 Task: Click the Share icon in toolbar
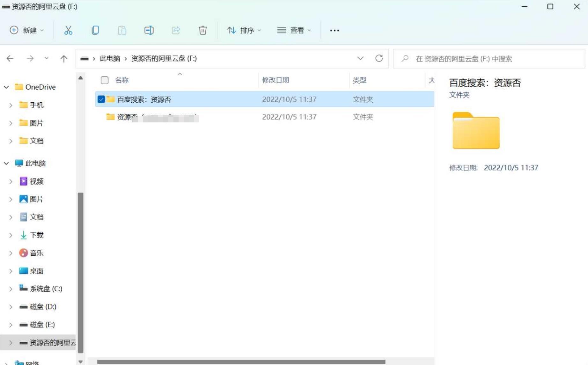tap(176, 30)
